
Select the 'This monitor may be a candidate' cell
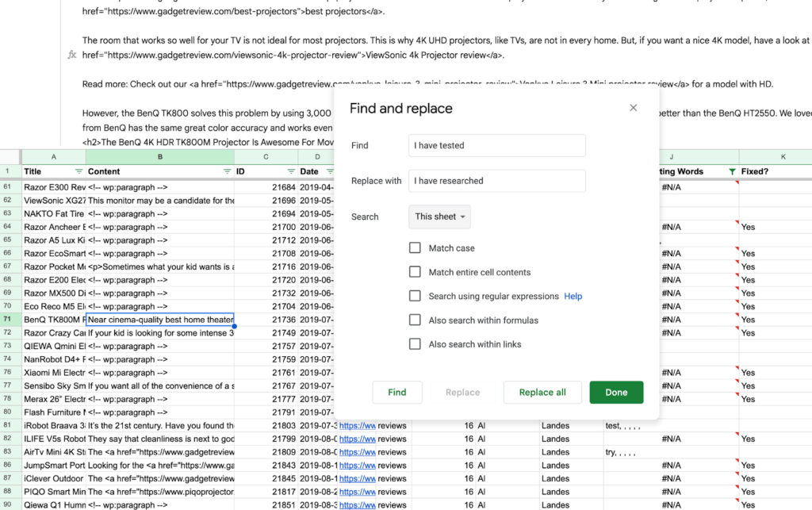tap(160, 201)
